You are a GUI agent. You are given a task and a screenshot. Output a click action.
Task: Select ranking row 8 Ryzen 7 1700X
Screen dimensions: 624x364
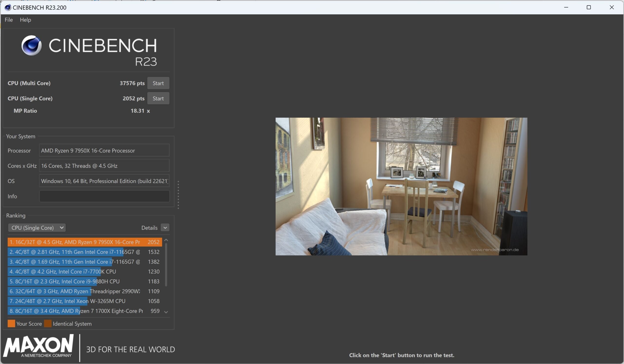point(85,311)
